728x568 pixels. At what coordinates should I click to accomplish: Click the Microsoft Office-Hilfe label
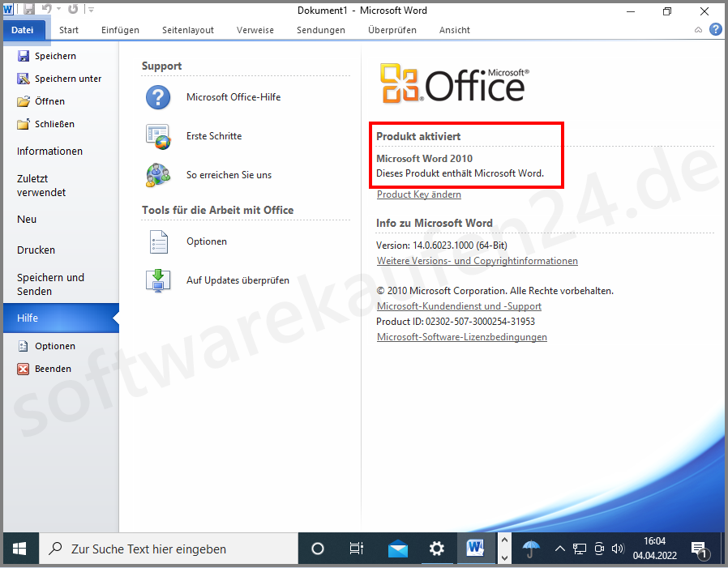click(x=233, y=97)
